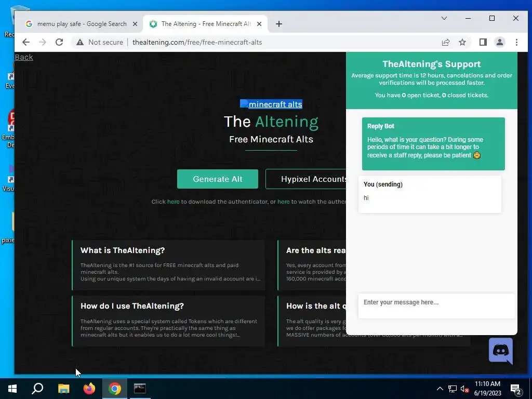
Task: Open Are the alts real card
Action: pos(312,265)
